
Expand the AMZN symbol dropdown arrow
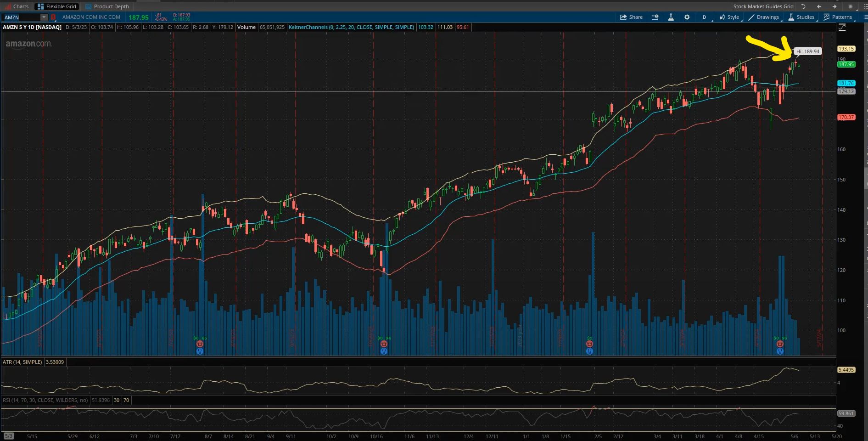click(x=44, y=17)
